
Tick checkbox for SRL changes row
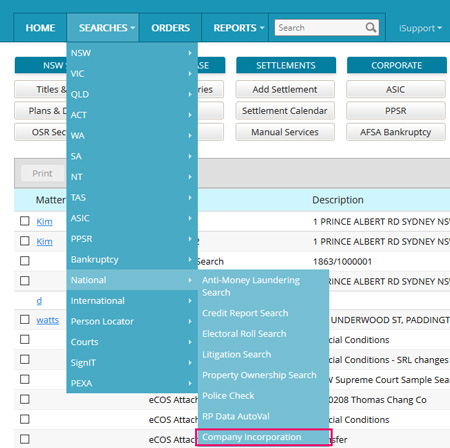click(25, 360)
